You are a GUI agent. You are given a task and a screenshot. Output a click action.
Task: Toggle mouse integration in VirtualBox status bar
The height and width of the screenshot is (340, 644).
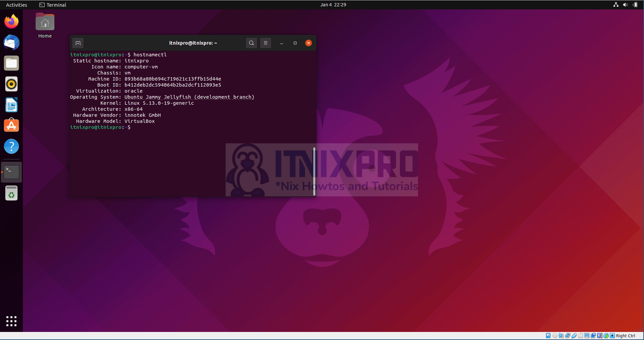coord(606,335)
